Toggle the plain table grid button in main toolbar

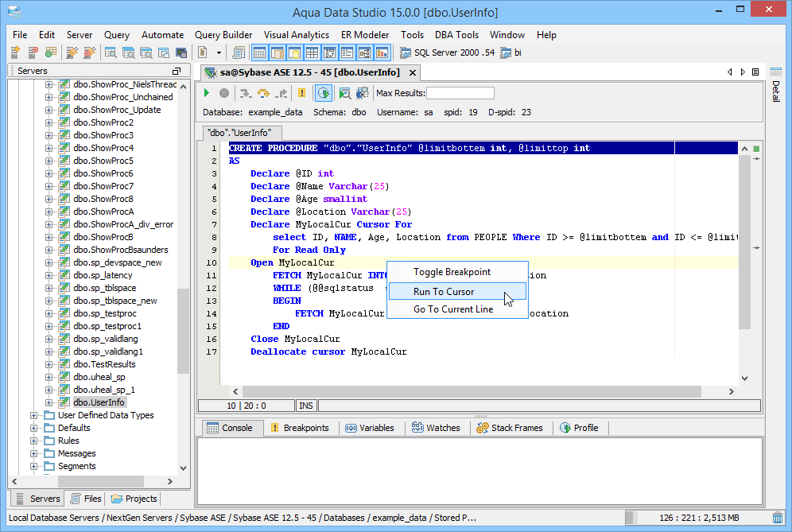(313, 52)
